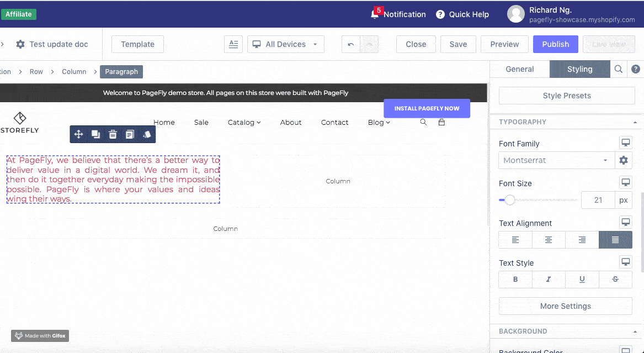
Task: Open search in the inspector panel
Action: [x=619, y=69]
